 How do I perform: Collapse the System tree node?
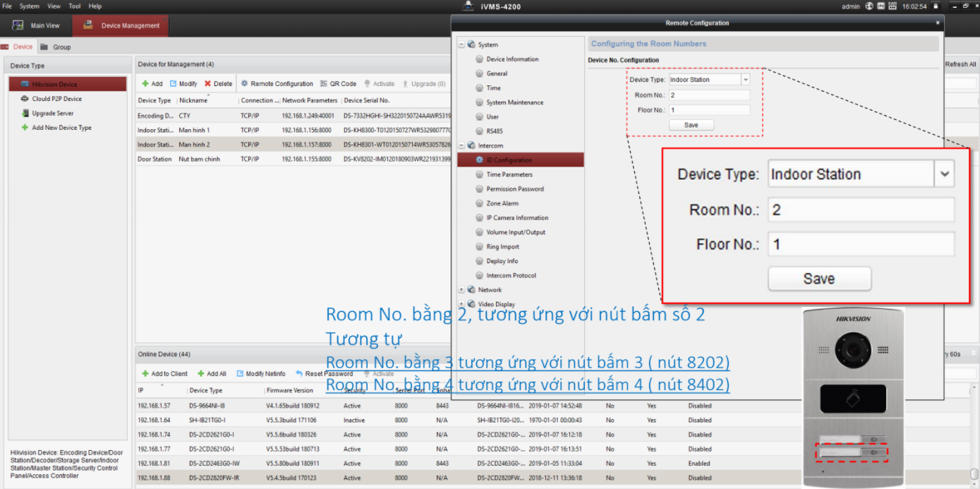click(x=461, y=44)
